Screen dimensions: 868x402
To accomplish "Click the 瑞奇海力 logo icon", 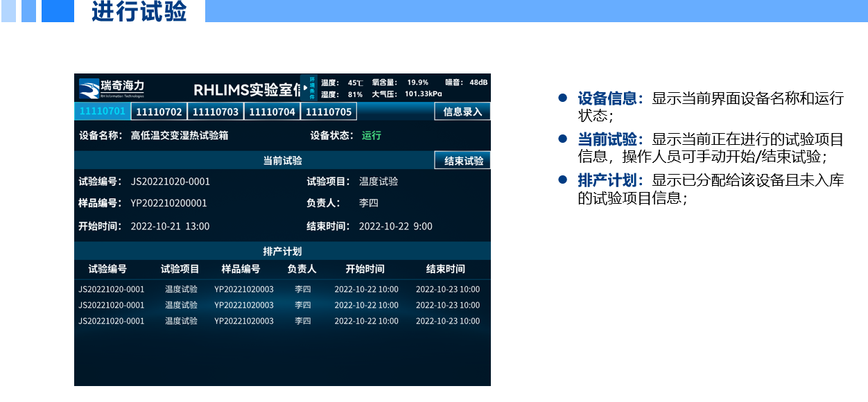I will click(89, 89).
